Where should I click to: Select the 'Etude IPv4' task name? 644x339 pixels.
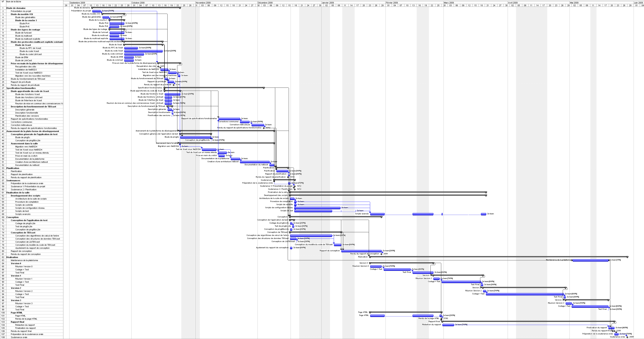pos(24,23)
